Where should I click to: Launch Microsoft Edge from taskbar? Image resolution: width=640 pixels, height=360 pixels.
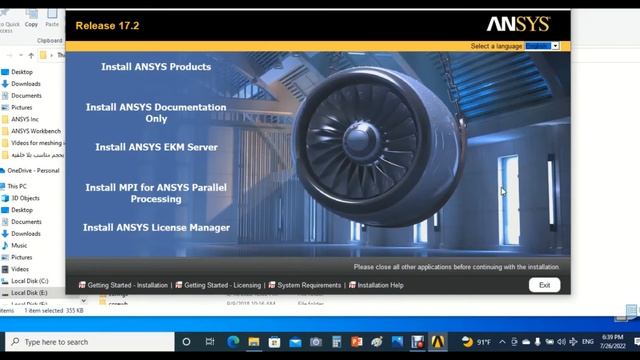pos(233,342)
